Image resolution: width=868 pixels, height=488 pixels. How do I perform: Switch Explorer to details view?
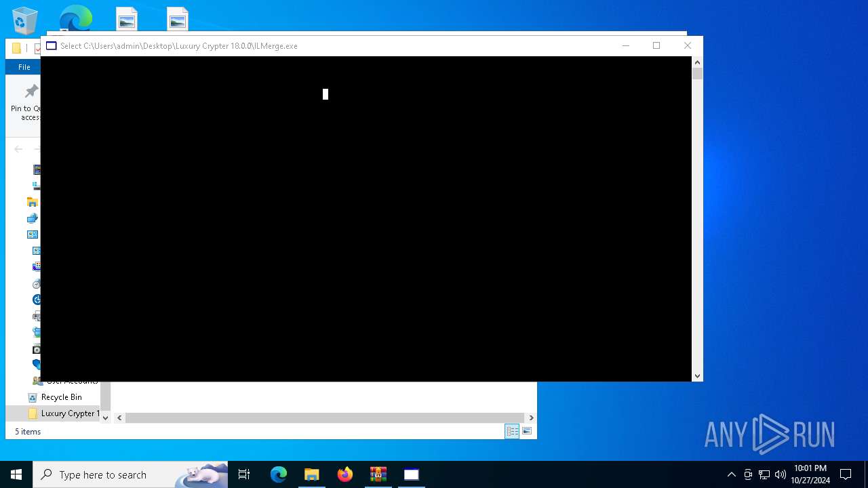point(512,432)
